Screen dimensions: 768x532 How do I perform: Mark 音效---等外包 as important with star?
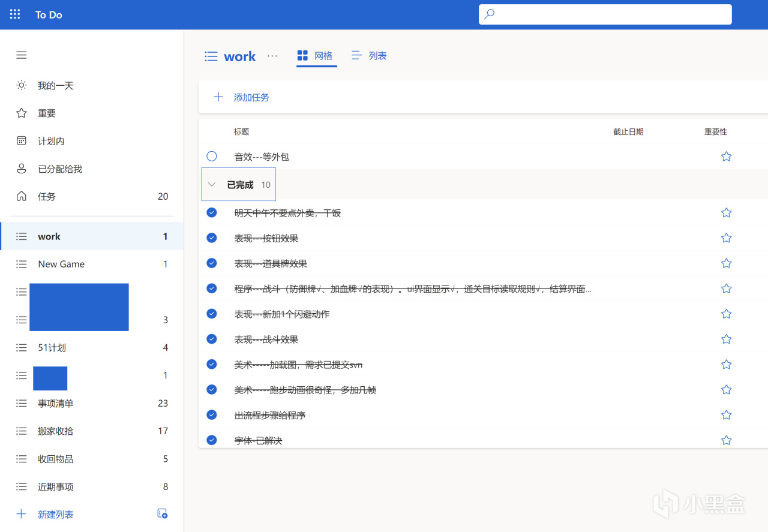coord(726,157)
